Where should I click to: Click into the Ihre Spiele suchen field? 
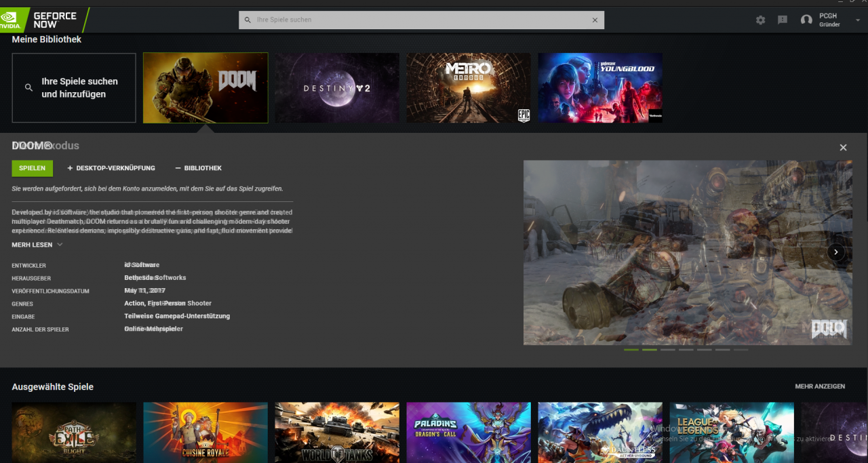421,20
